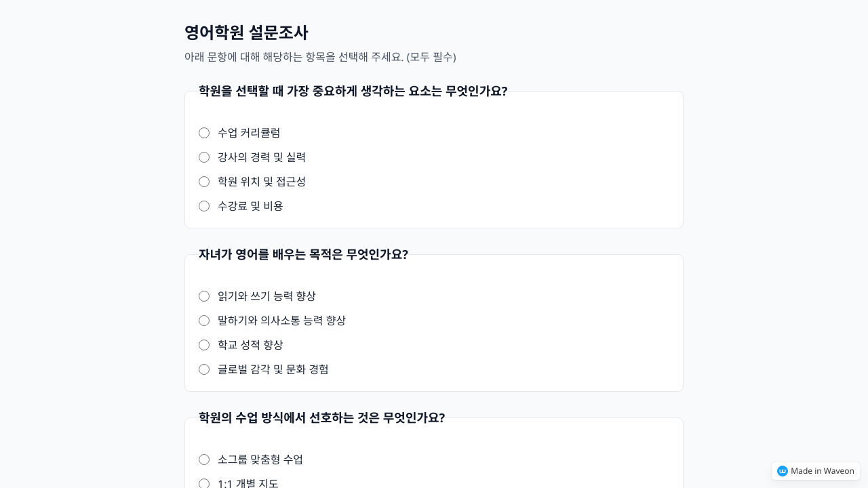The width and height of the screenshot is (868, 488).
Task: Select the 수업 커리큘럼 radio option
Action: pyautogui.click(x=204, y=133)
